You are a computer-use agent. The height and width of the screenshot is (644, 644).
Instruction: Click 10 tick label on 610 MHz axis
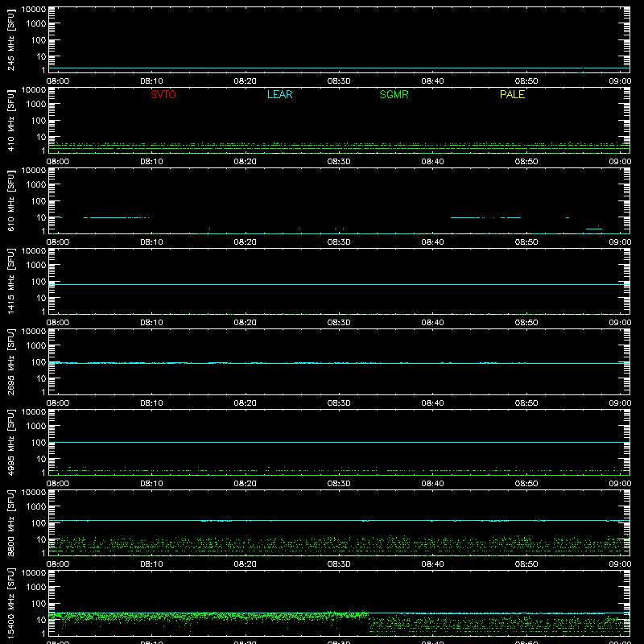[x=42, y=217]
